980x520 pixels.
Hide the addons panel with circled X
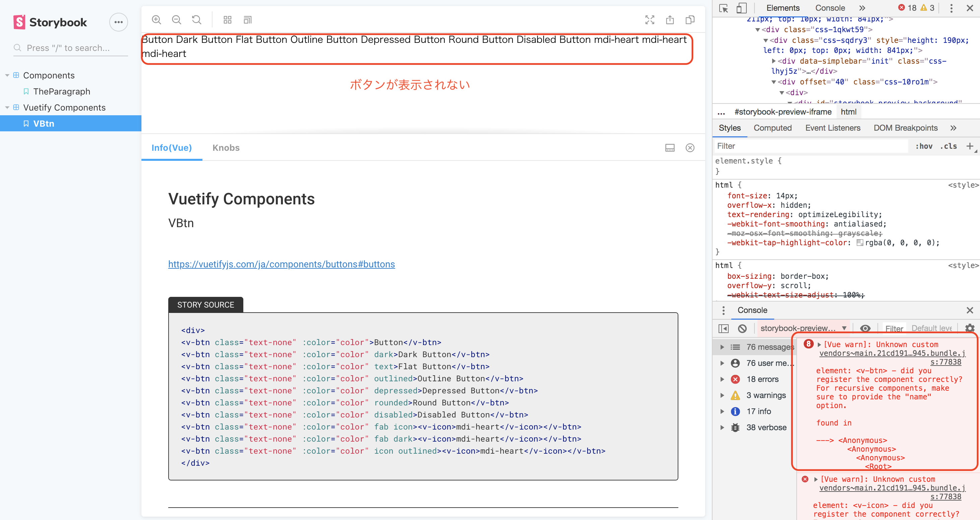coord(690,148)
